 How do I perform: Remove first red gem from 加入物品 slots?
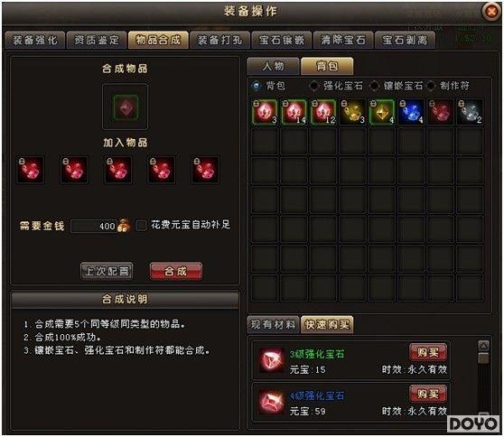[30, 170]
